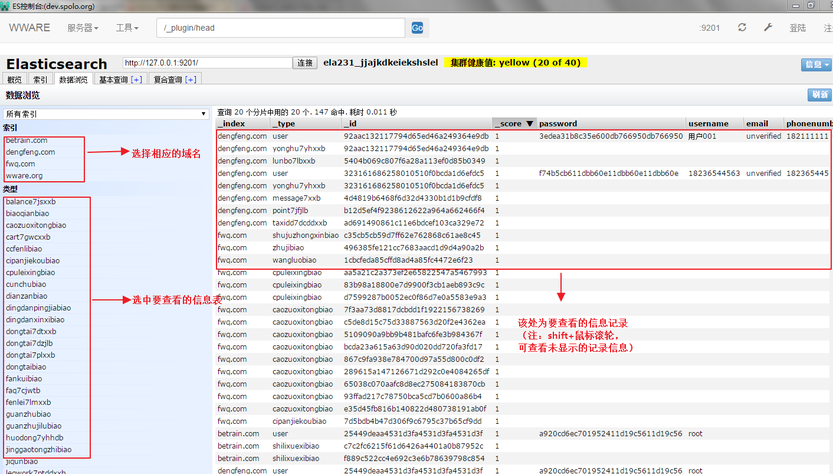
Task: Open the 工具 dropdown menu
Action: click(127, 28)
